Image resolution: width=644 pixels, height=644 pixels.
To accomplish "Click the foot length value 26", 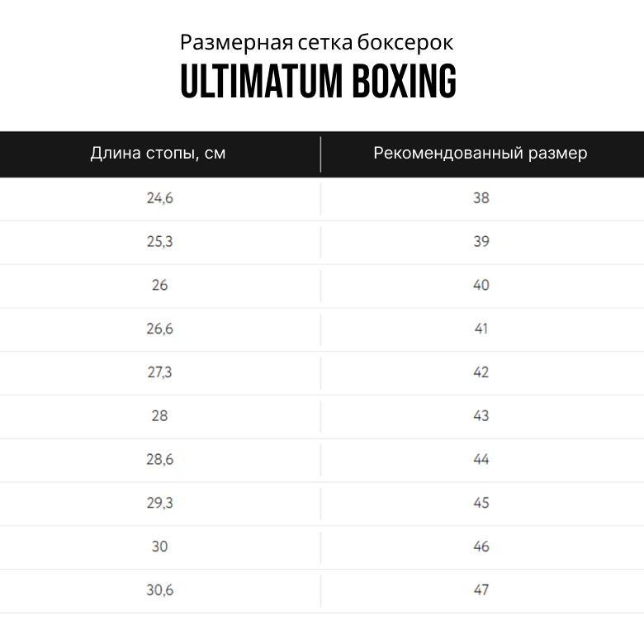I will tap(159, 285).
